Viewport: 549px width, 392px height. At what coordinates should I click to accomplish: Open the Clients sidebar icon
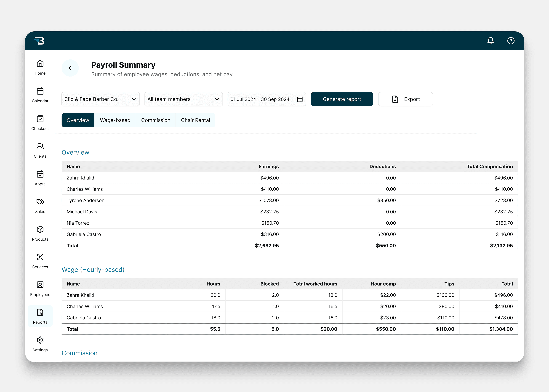click(40, 150)
